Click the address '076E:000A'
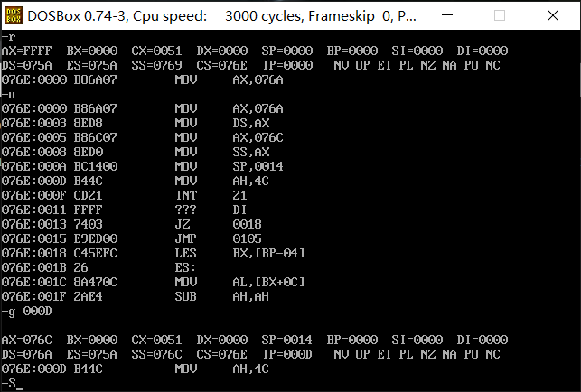 coord(34,166)
